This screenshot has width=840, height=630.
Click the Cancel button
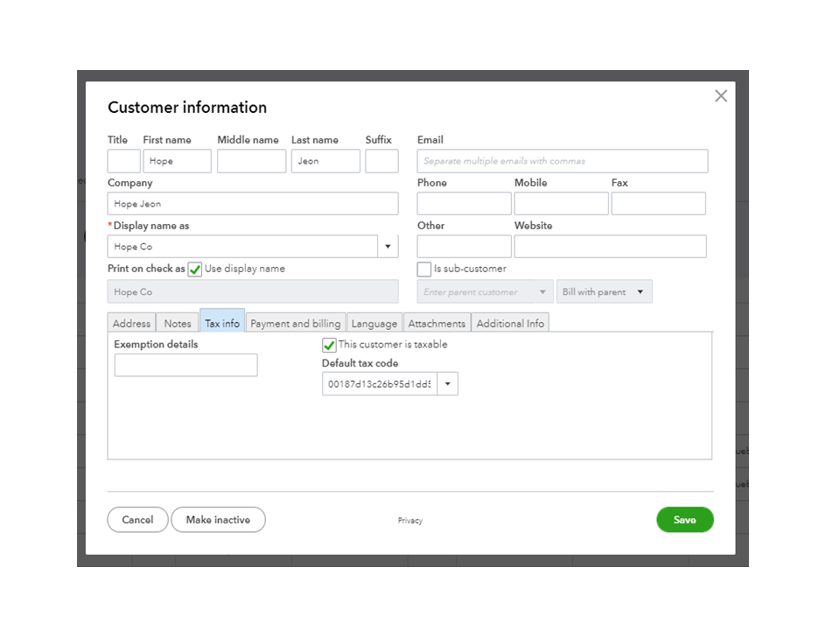click(137, 520)
